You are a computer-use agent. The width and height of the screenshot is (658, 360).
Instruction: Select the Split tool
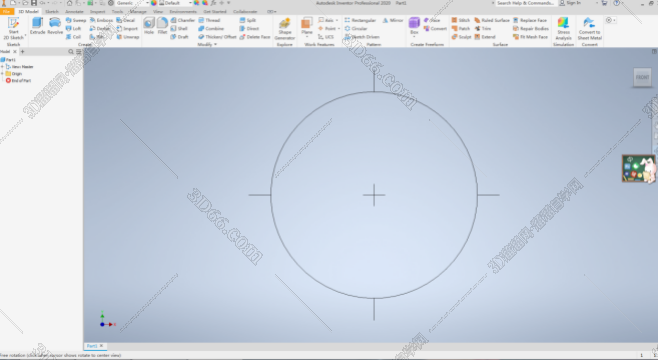(x=248, y=20)
